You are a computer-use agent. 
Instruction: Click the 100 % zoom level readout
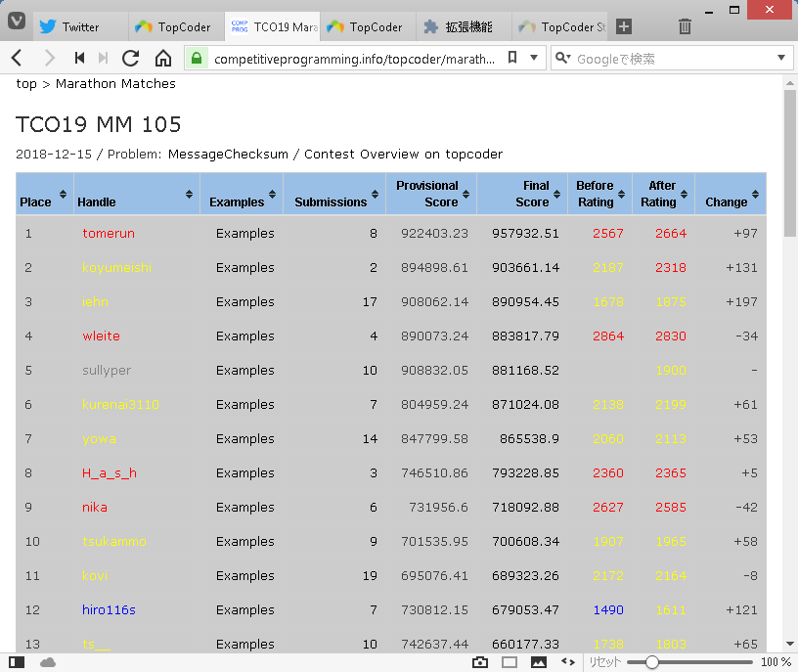pyautogui.click(x=776, y=662)
